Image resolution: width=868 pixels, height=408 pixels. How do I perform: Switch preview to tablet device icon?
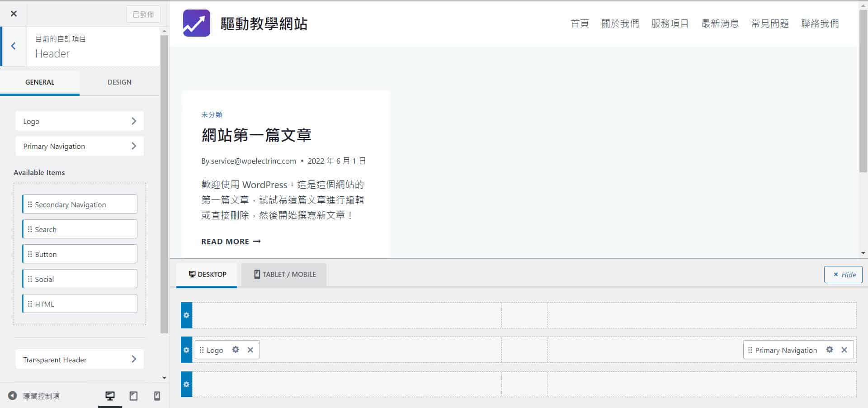click(x=133, y=396)
